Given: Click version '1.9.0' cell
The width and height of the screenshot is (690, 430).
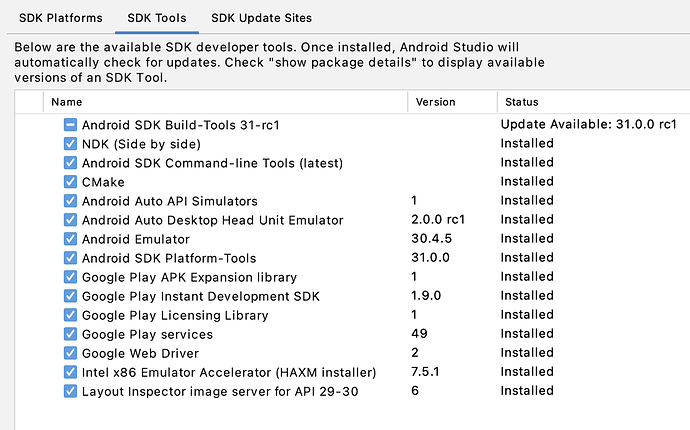Looking at the screenshot, I should pyautogui.click(x=426, y=295).
